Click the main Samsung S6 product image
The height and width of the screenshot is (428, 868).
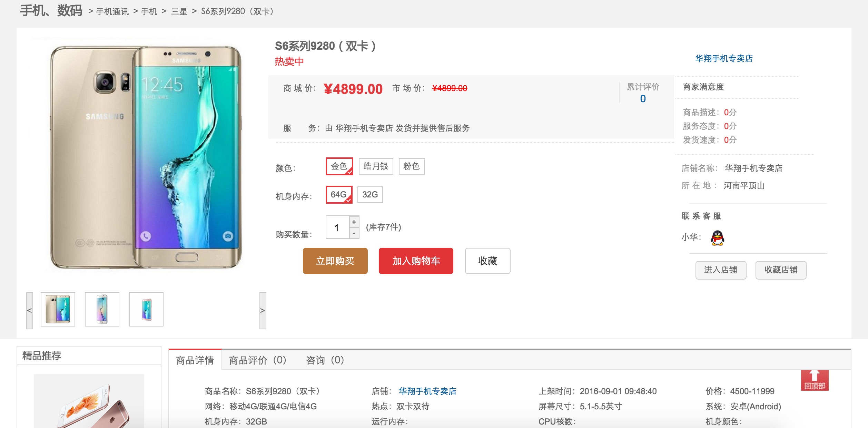click(146, 157)
